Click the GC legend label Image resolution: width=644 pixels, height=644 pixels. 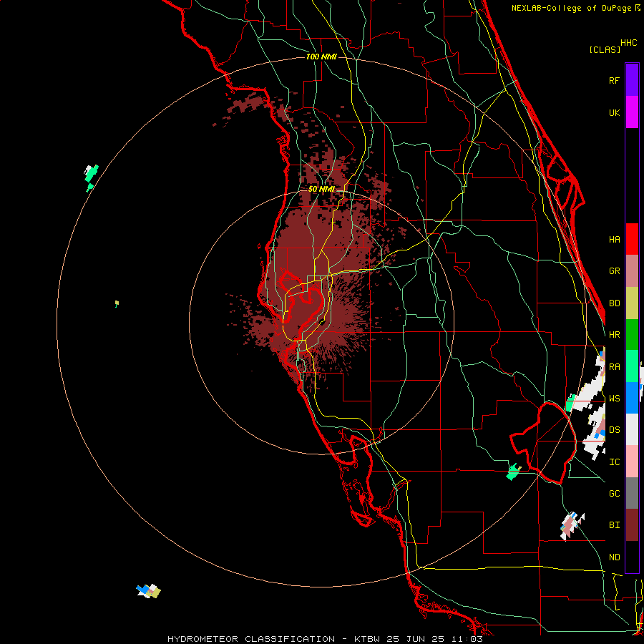[x=614, y=494]
